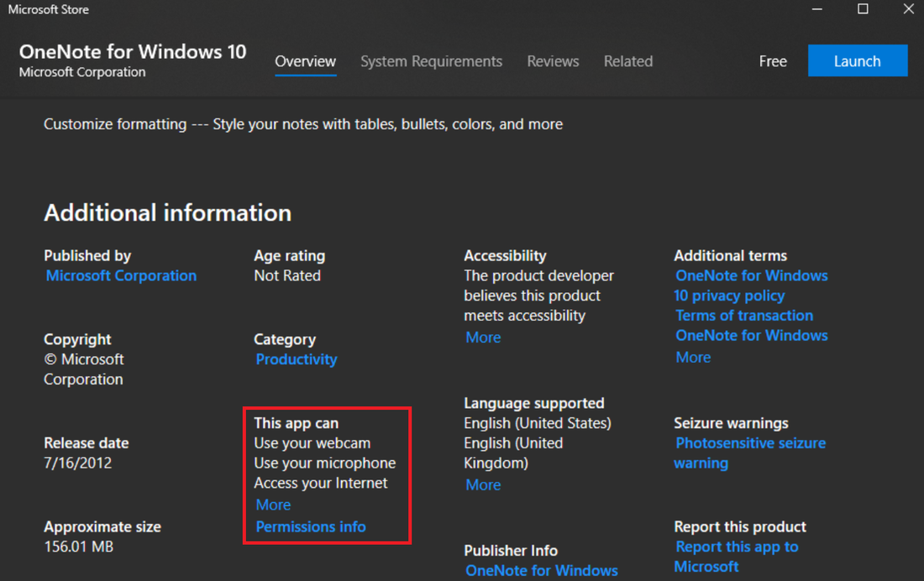Image resolution: width=924 pixels, height=581 pixels.
Task: Expand More under Accessibility
Action: [483, 338]
